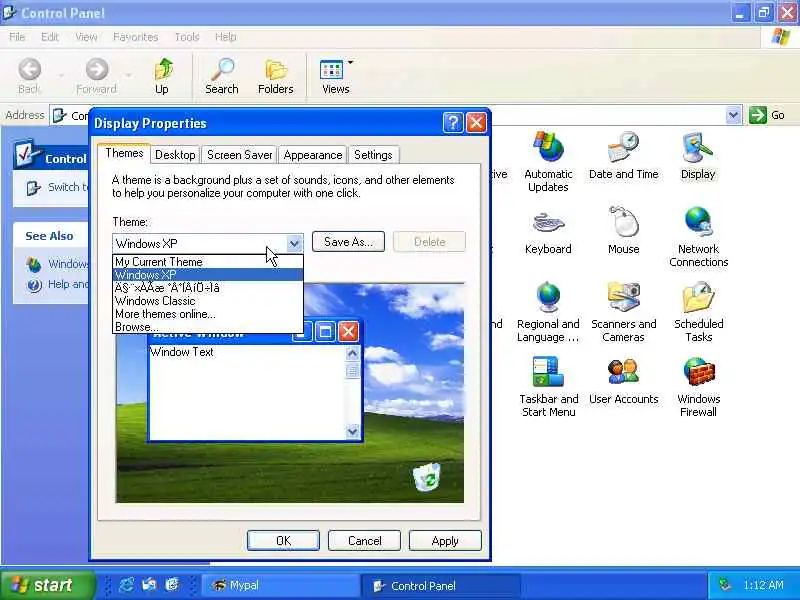Open the Network Connections icon
800x600 pixels.
click(x=698, y=237)
